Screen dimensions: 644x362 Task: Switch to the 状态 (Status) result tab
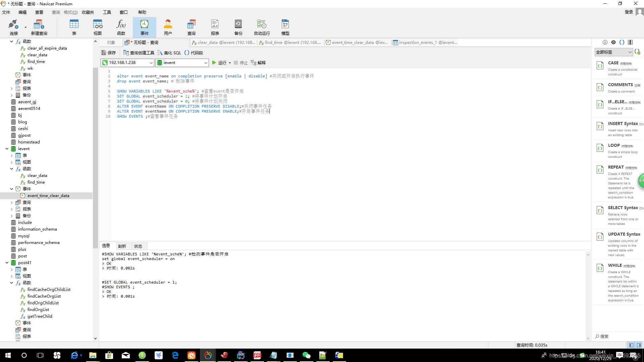pos(138,246)
